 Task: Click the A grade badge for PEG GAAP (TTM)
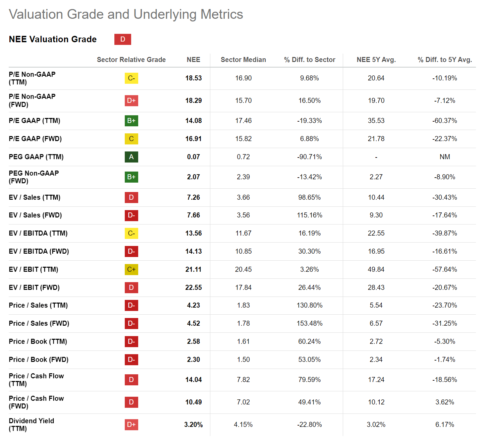131,157
